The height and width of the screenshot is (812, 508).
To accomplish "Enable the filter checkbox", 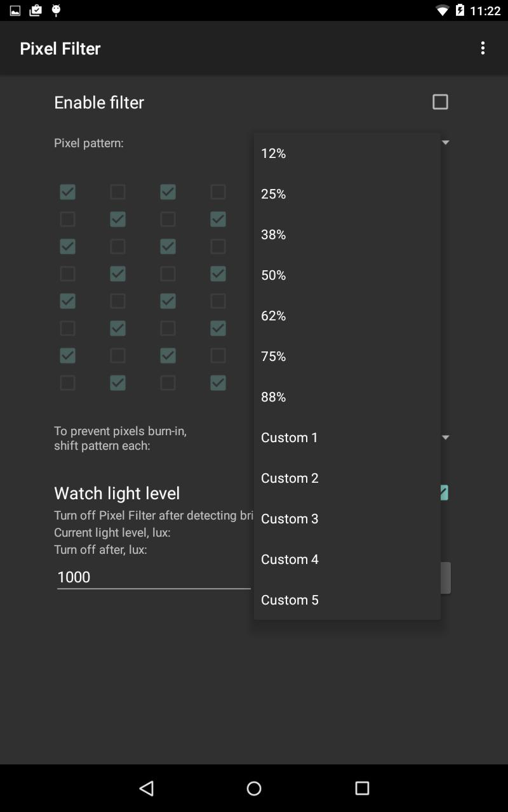I will coord(440,101).
